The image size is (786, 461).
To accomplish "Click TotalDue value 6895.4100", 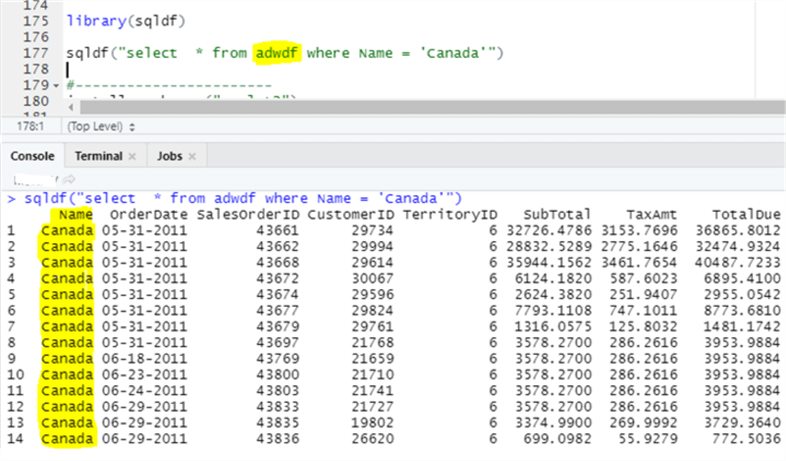I will pos(742,279).
